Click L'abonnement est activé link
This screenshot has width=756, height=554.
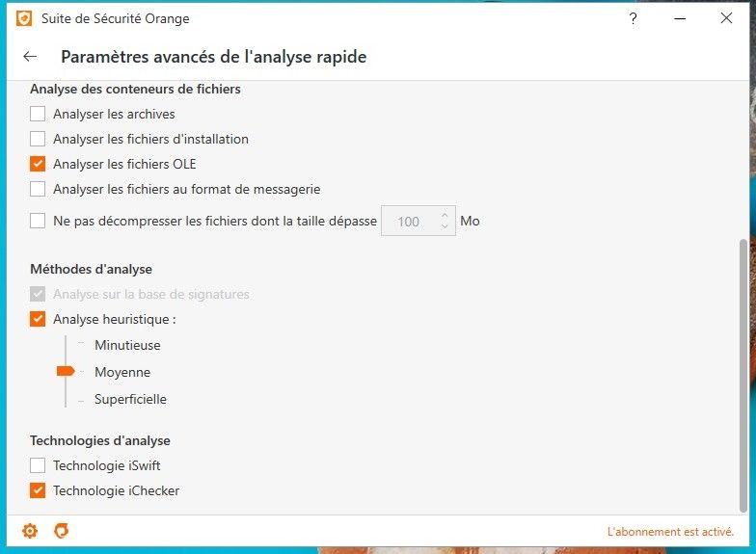(x=670, y=532)
